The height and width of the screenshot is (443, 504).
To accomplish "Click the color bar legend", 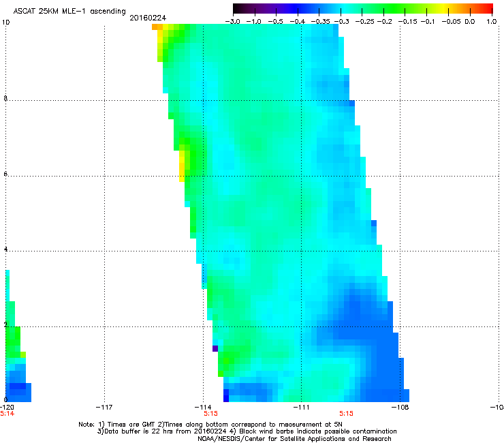I will 362,9.
